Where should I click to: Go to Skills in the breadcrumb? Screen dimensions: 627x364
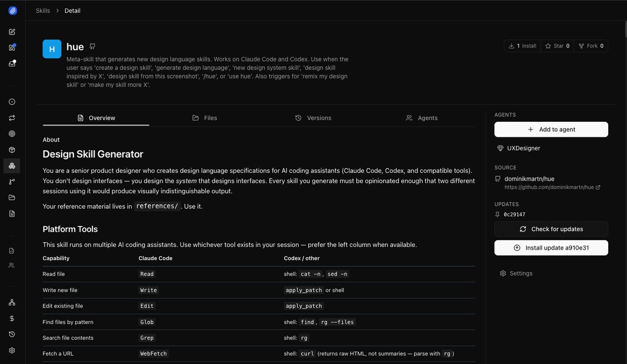click(43, 10)
